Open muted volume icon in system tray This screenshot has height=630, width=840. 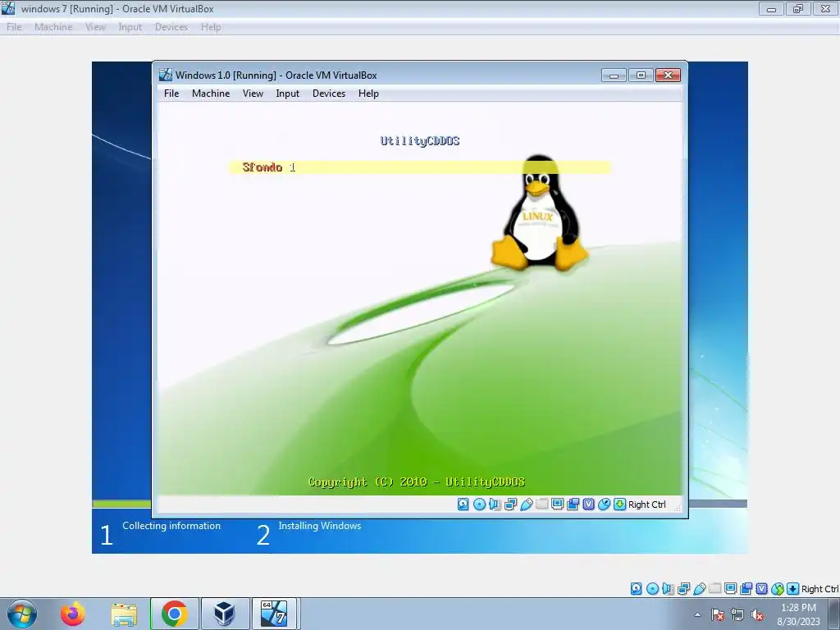tap(757, 614)
